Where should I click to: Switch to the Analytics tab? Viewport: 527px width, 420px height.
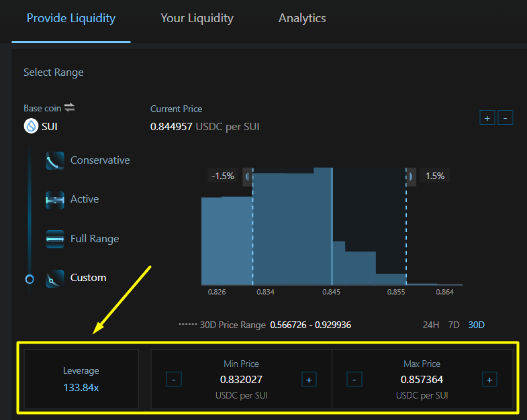coord(302,18)
